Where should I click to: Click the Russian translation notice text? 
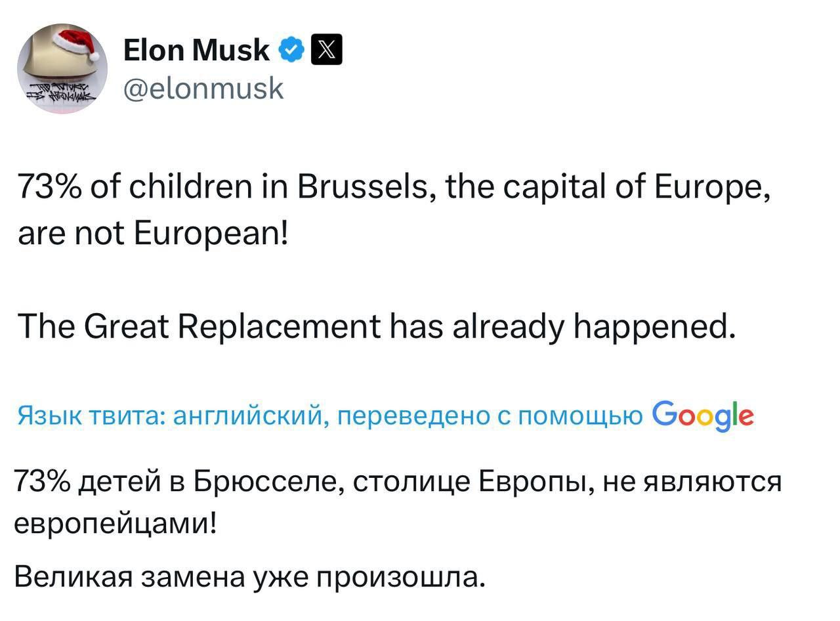coord(329,416)
